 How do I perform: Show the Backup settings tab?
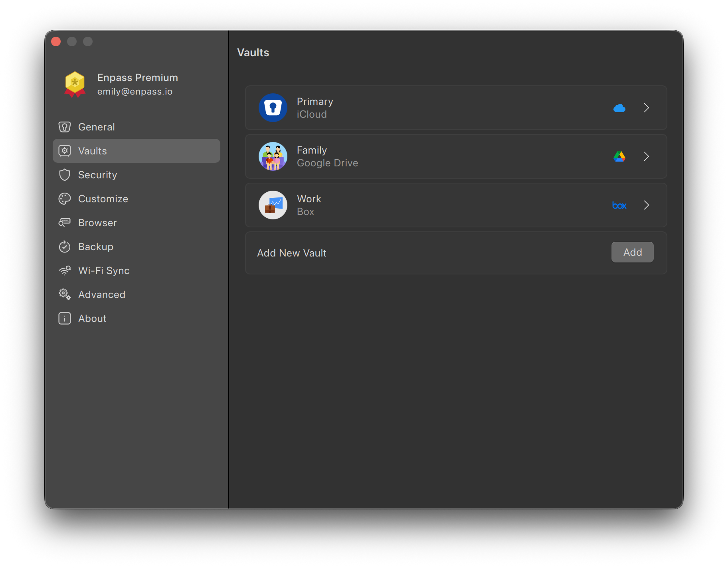point(136,247)
